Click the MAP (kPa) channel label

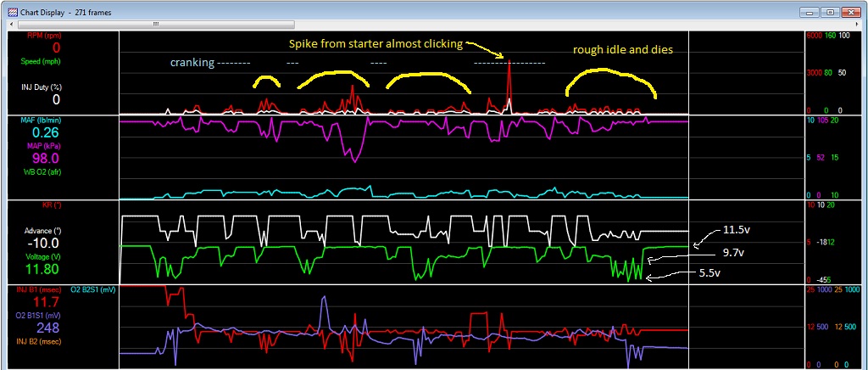[x=41, y=145]
